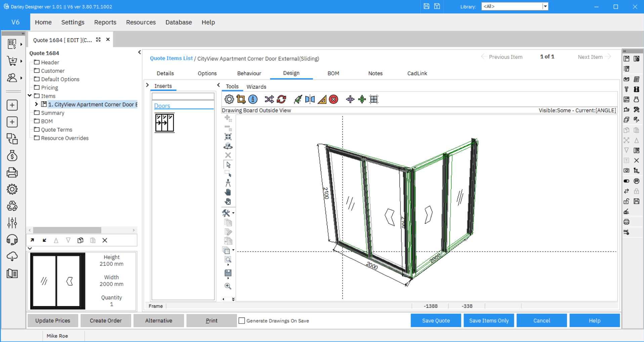Click the shuffle arrows tool icon
The height and width of the screenshot is (342, 644).
tap(269, 99)
